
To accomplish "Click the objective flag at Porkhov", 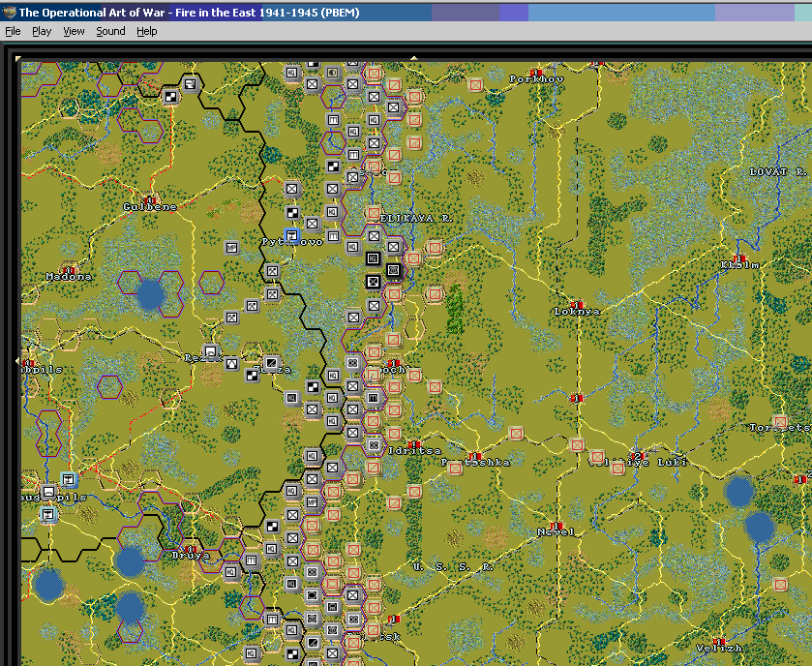I will pyautogui.click(x=536, y=73).
